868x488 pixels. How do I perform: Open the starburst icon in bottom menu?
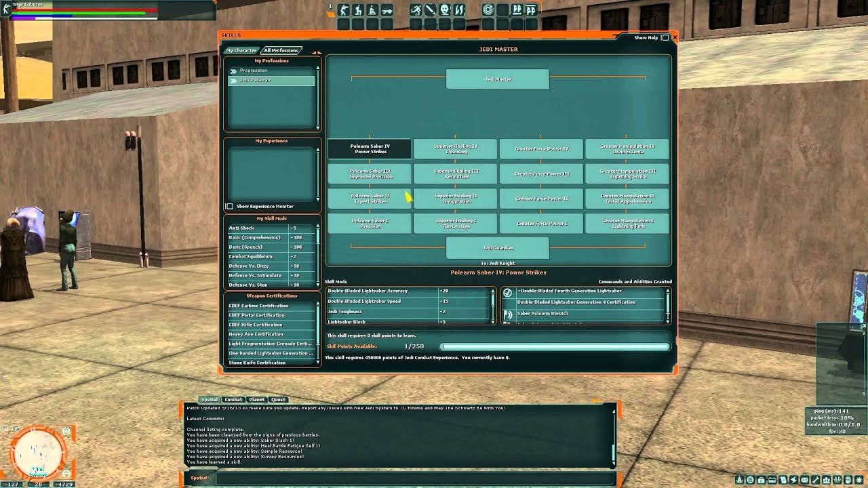859,480
